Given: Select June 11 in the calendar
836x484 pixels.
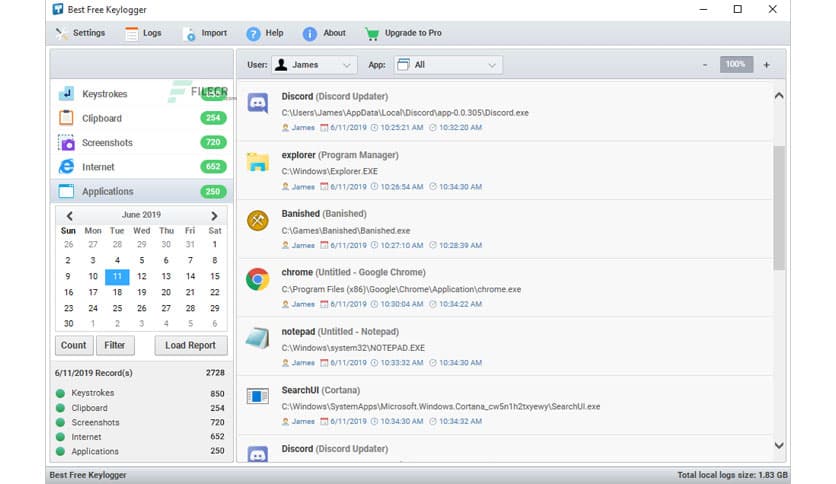Looking at the screenshot, I should pyautogui.click(x=117, y=276).
